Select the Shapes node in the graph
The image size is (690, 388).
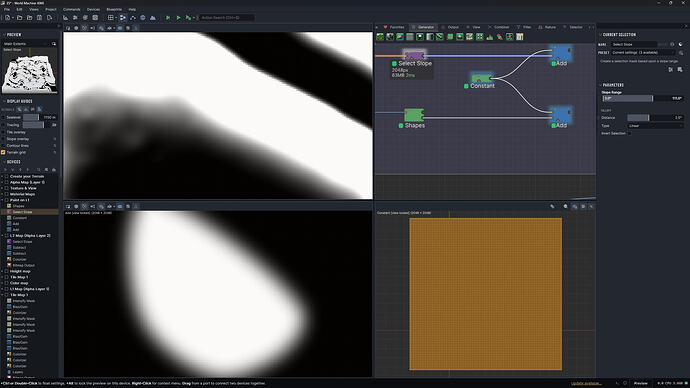tap(414, 115)
